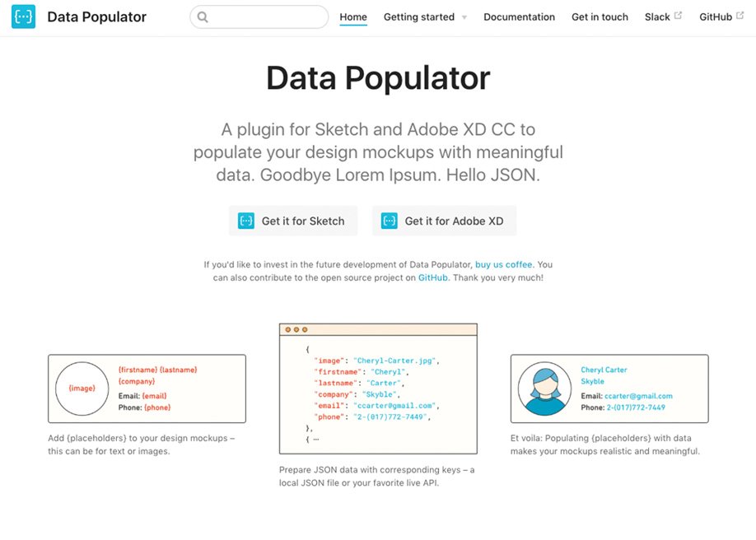756x540 pixels.
Task: Open the Home tab
Action: pos(353,17)
